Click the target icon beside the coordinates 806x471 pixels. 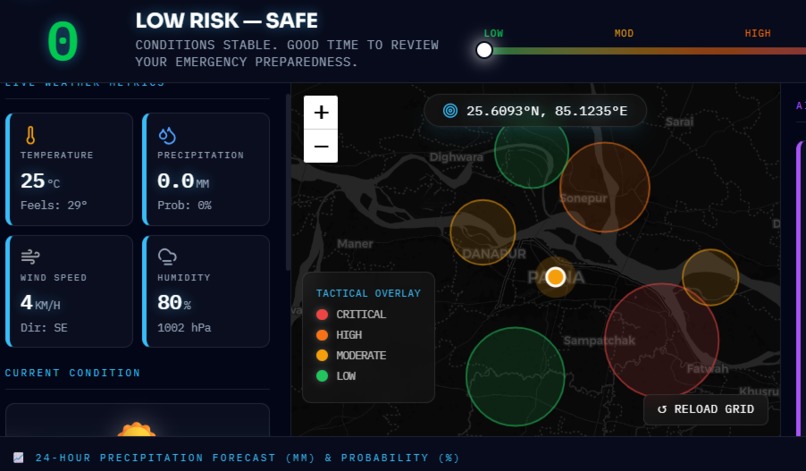click(x=450, y=111)
